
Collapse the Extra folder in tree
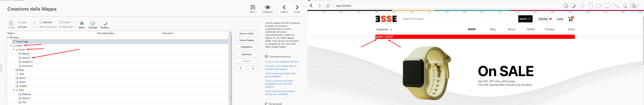click(14, 90)
